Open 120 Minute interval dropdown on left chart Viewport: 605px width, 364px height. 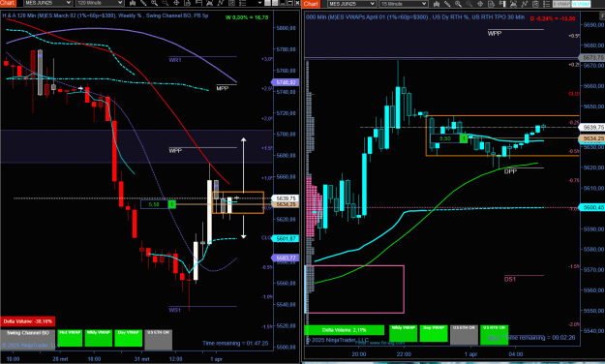(100, 3)
